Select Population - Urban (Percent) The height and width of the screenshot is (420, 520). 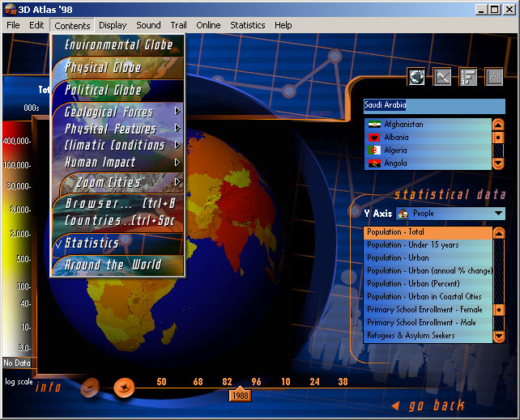coord(428,284)
